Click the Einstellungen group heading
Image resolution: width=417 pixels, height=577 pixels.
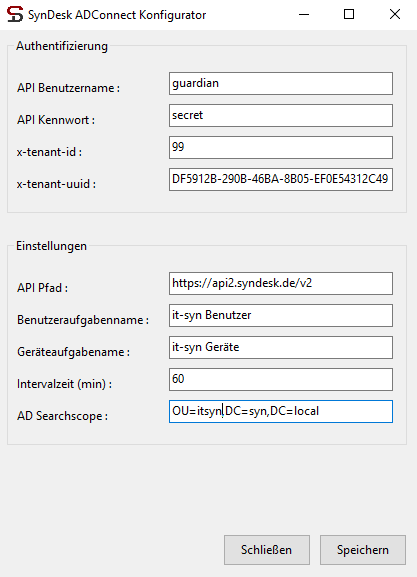pyautogui.click(x=52, y=246)
